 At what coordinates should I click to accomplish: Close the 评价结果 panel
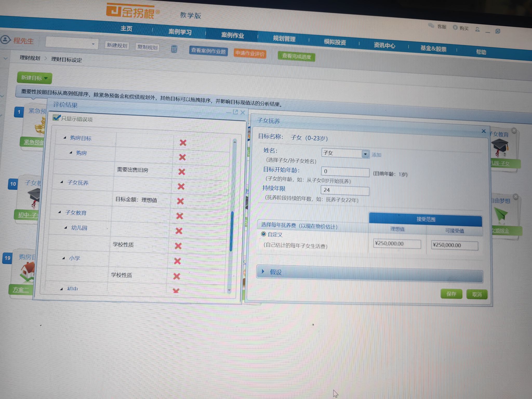click(243, 112)
